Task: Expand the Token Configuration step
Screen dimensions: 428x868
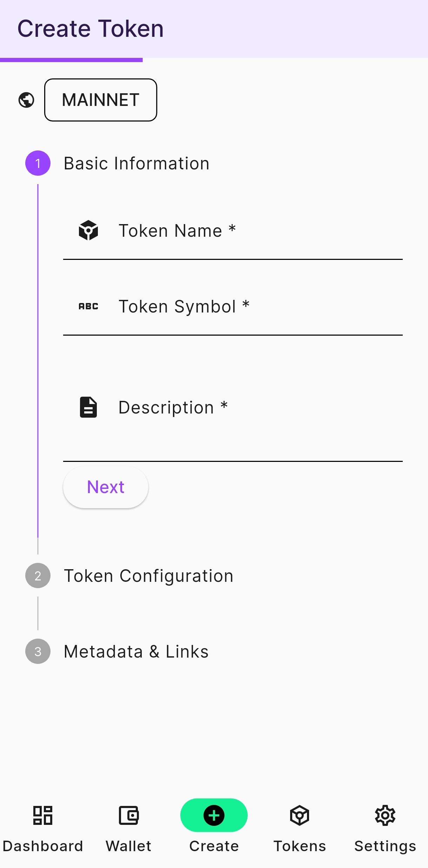Action: point(148,576)
